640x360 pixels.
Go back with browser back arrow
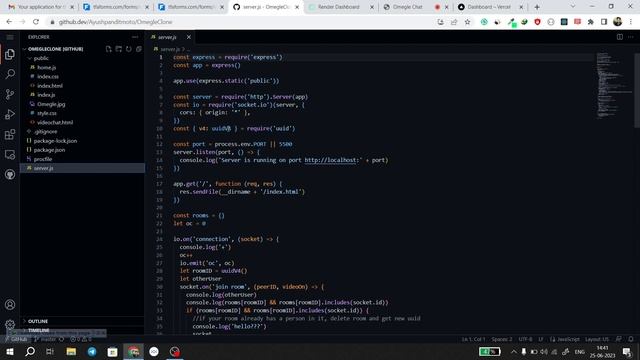click(x=9, y=22)
